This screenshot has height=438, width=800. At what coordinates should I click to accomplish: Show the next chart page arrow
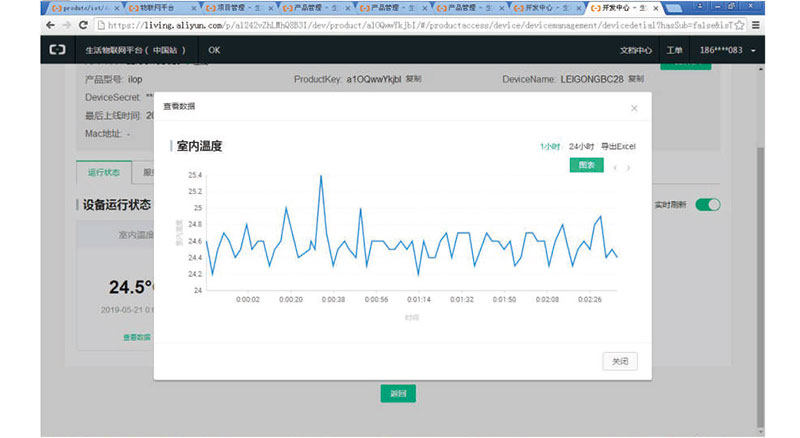coord(629,167)
